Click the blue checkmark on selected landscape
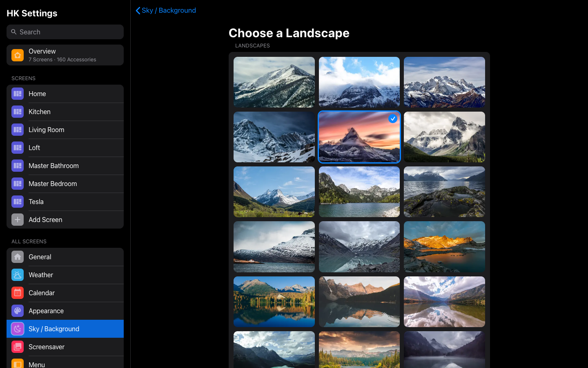 pyautogui.click(x=393, y=119)
